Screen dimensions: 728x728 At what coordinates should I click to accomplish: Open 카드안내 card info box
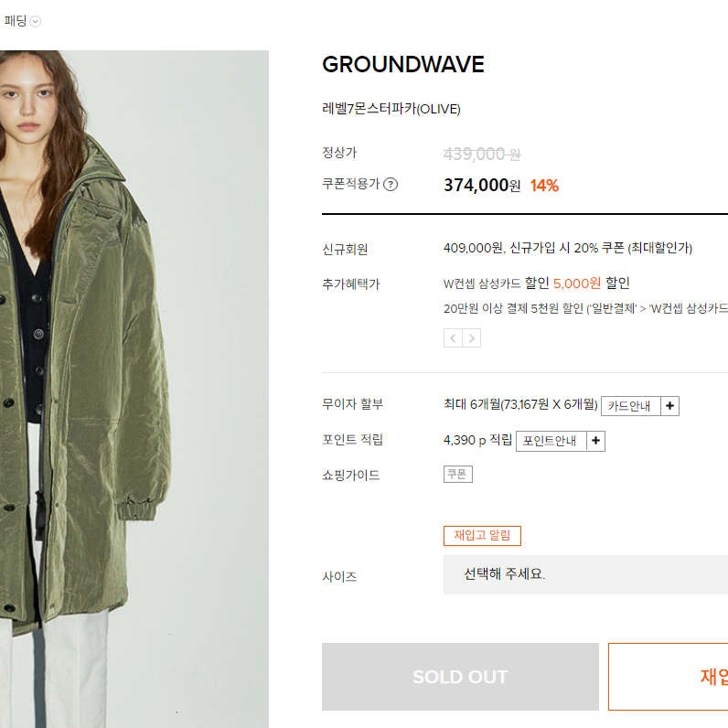click(630, 406)
